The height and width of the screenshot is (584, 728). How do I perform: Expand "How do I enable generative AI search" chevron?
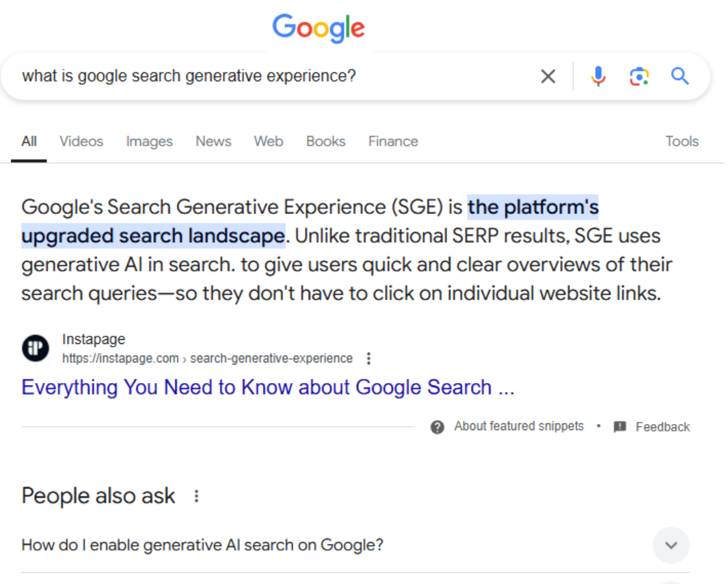[x=671, y=545]
